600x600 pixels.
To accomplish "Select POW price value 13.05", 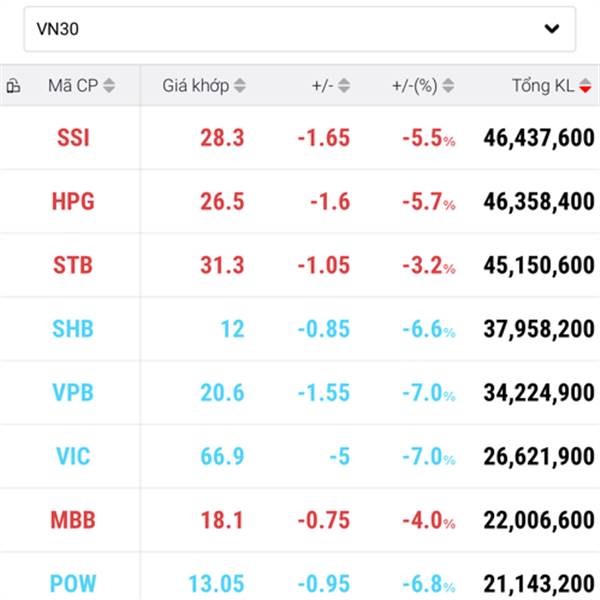I will (x=217, y=584).
